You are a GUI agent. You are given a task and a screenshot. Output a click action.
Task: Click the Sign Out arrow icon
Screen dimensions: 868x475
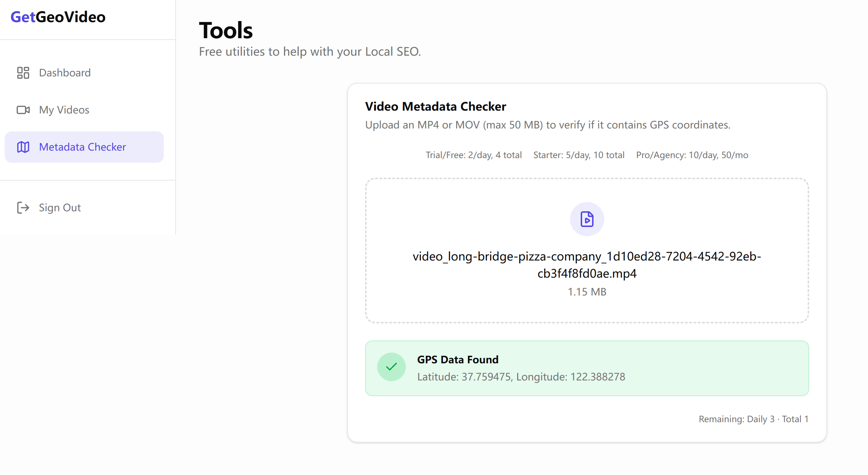[x=23, y=208]
